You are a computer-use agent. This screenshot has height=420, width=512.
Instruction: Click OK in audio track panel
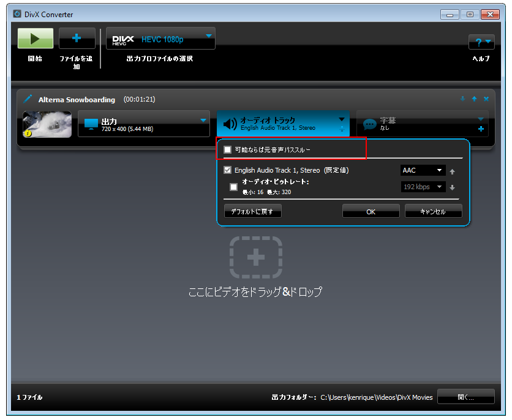tap(371, 211)
